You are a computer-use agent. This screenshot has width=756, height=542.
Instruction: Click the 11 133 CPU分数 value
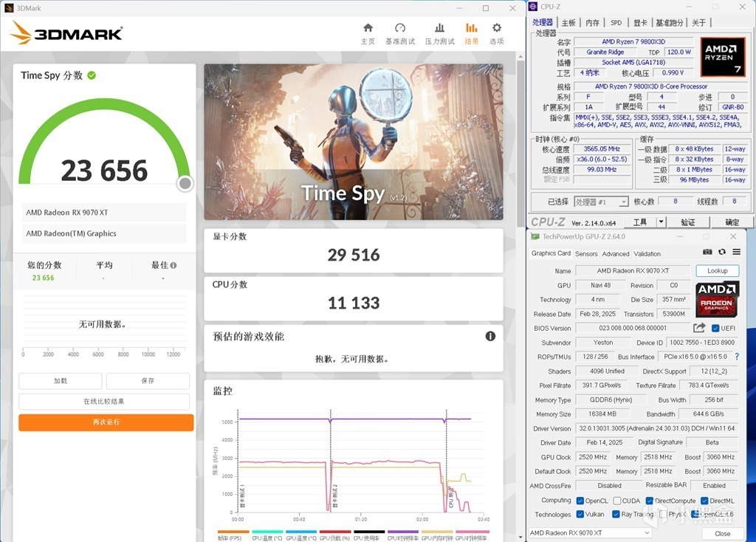coord(354,303)
